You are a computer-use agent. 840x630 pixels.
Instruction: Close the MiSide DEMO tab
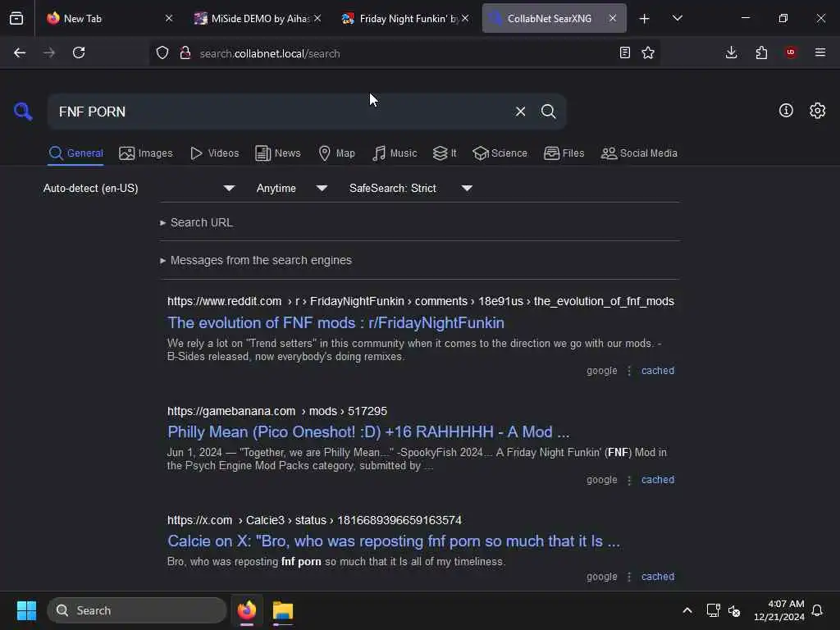click(317, 19)
